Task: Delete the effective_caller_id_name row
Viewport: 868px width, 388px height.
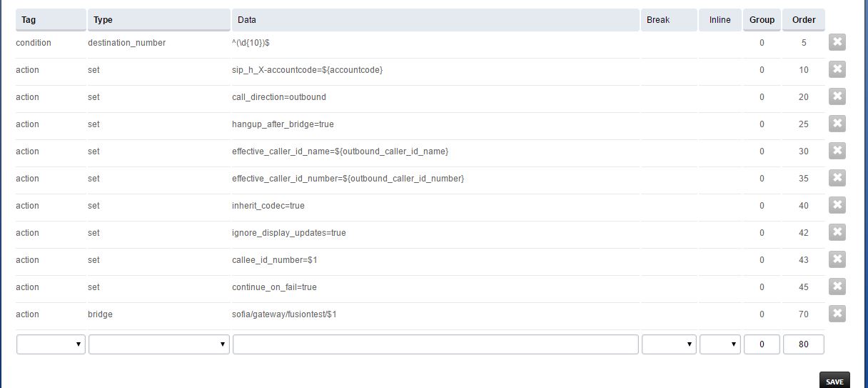Action: (x=837, y=151)
